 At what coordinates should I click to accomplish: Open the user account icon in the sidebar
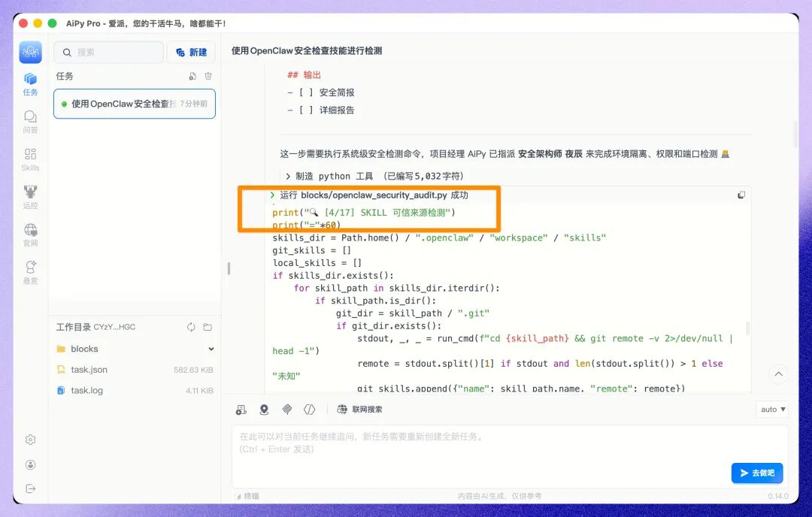(31, 464)
